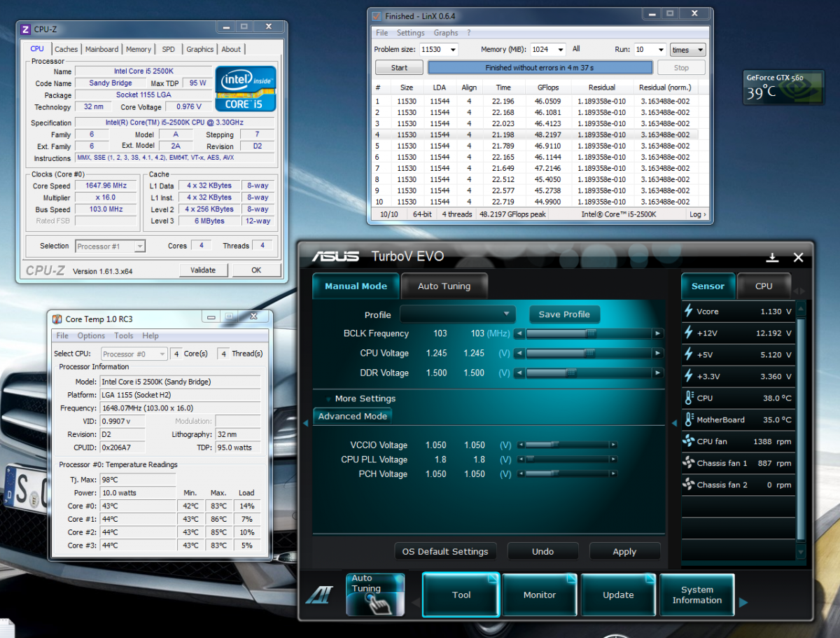Viewport: 840px width, 638px height.
Task: Click the Intel Core i5 logo in CPU-Z
Action: [245, 88]
